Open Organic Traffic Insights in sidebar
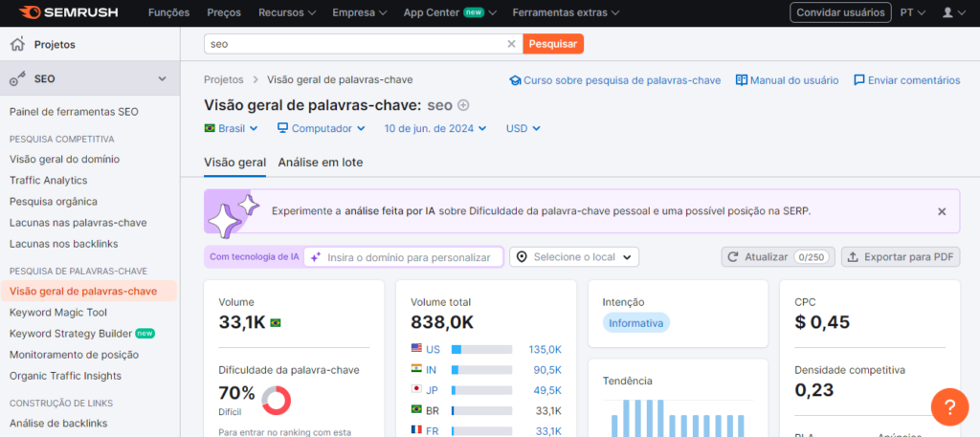The image size is (980, 437). (66, 376)
